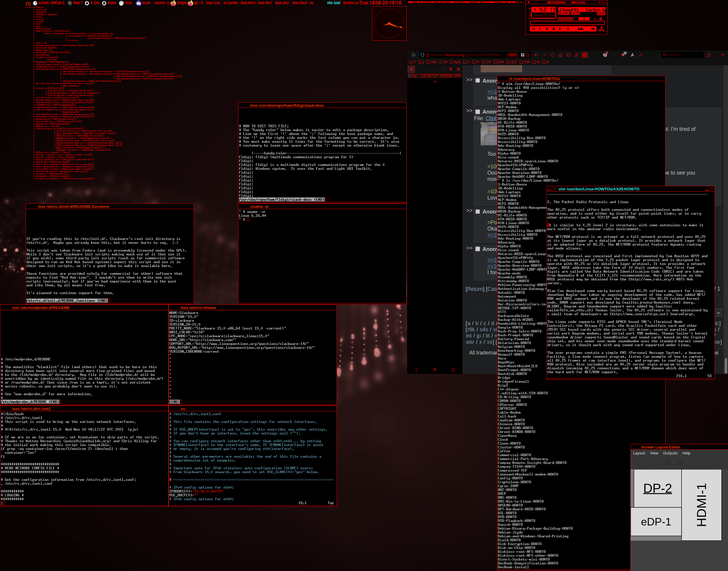Open the media player options menu diamond
728x571 pixels.
click(x=529, y=2)
